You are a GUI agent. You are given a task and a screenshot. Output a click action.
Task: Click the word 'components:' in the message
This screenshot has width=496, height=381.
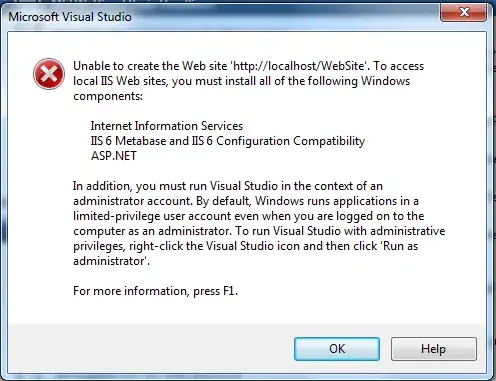[x=108, y=96]
